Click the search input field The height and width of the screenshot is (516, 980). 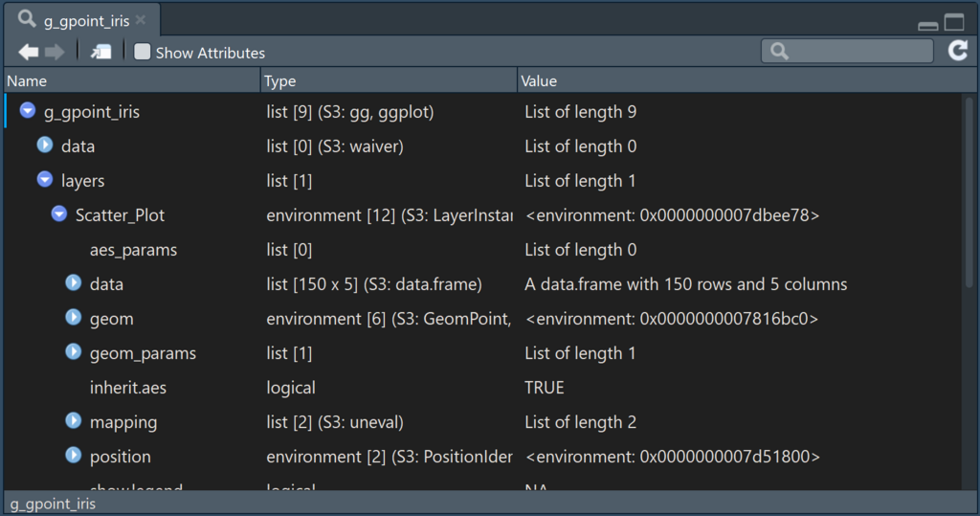pos(857,52)
